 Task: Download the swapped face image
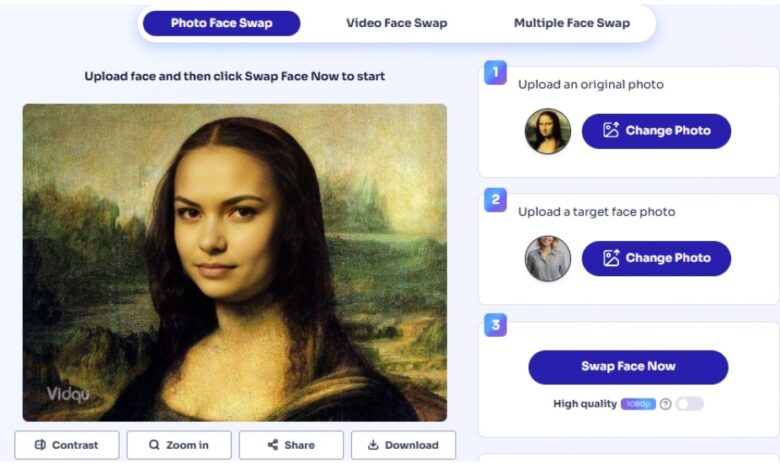click(x=403, y=445)
